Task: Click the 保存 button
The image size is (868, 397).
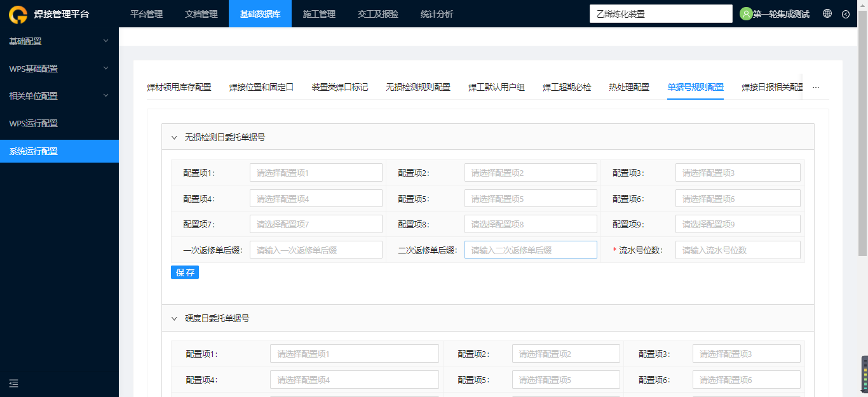Action: point(185,273)
